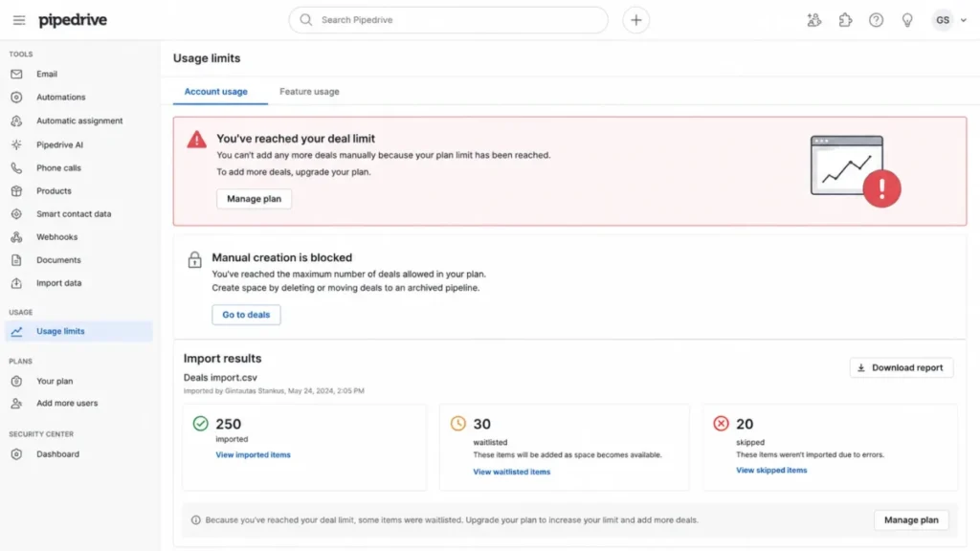Image resolution: width=980 pixels, height=551 pixels.
Task: Click the search magnifier icon
Action: tap(305, 20)
